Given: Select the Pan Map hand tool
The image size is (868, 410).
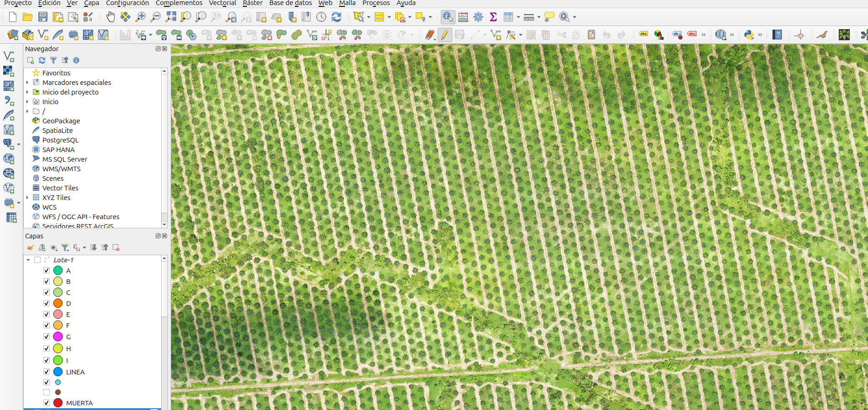Looking at the screenshot, I should coord(110,17).
